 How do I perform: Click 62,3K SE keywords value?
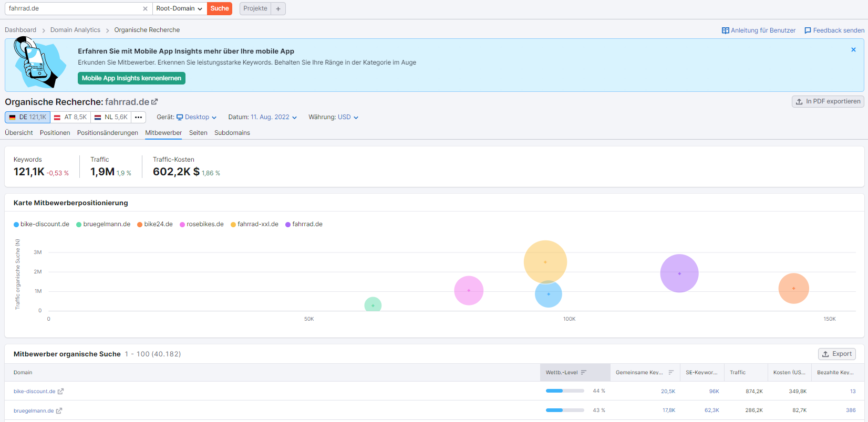[x=712, y=410]
